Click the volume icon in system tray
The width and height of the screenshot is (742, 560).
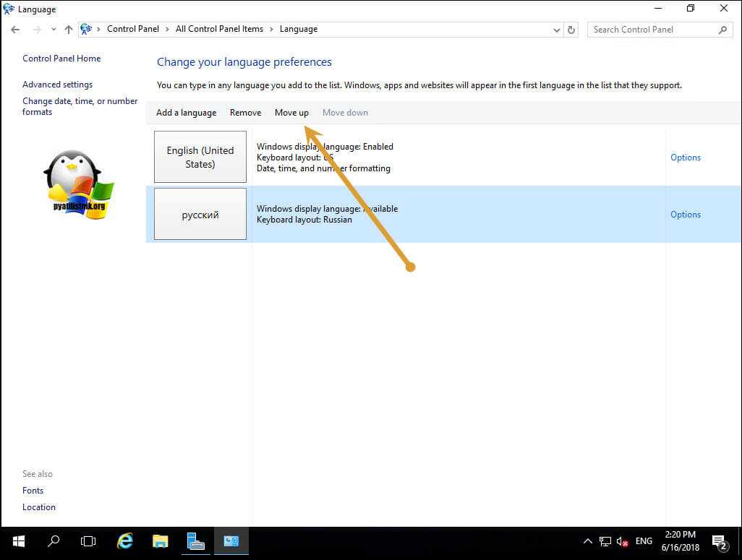[x=621, y=541]
